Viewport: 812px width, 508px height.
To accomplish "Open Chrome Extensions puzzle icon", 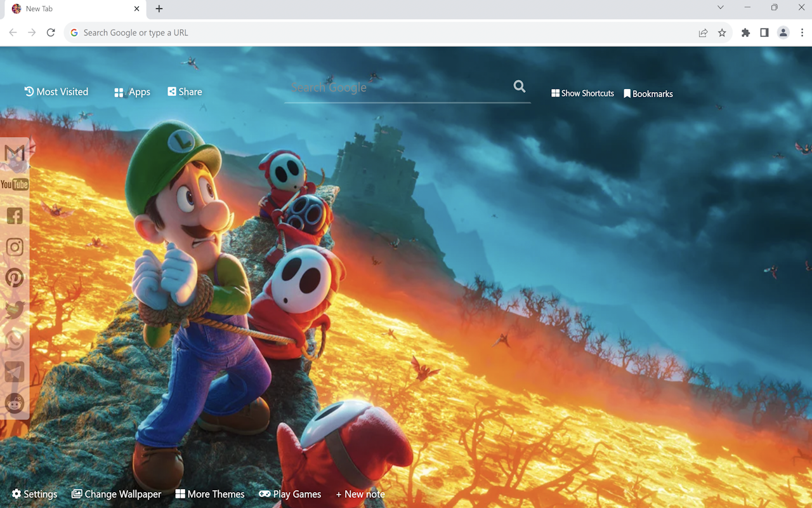I will point(745,33).
